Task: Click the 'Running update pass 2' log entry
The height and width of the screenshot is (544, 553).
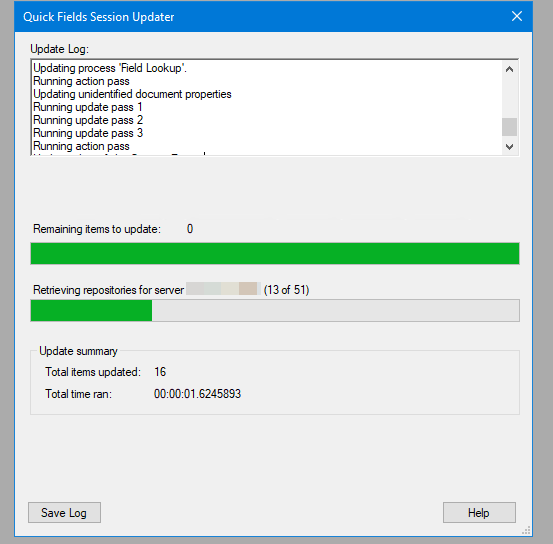Action: tap(88, 120)
